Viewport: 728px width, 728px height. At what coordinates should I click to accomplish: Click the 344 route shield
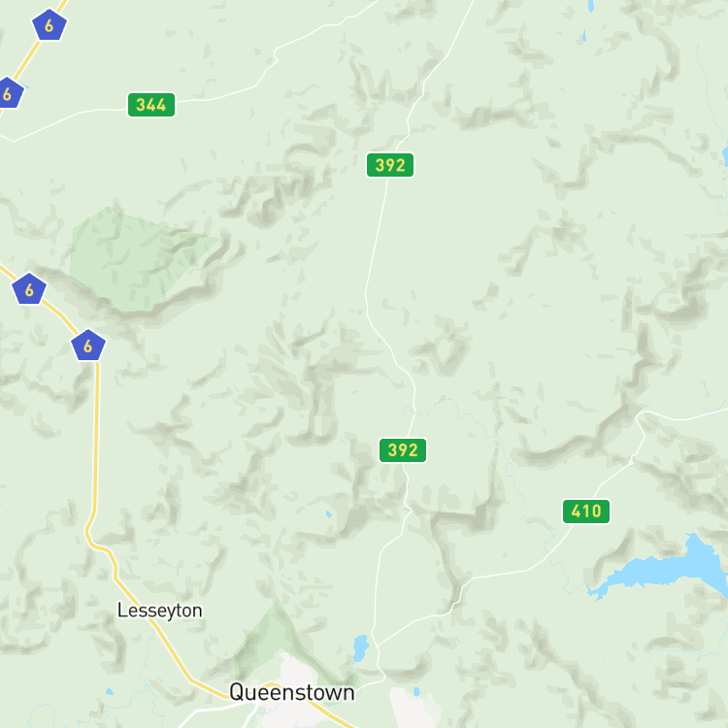click(151, 105)
